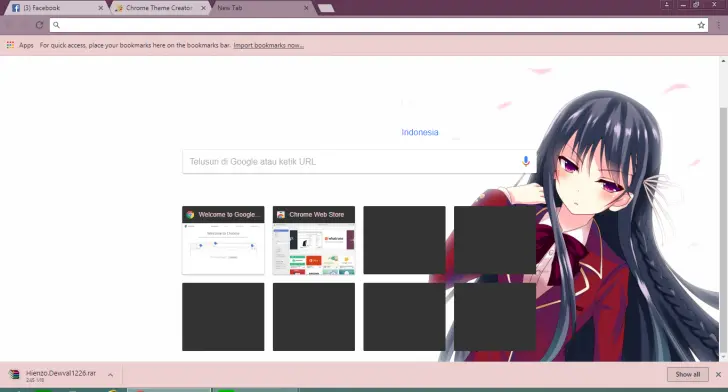Click the Show all downloads button
This screenshot has height=392, width=728.
pos(688,374)
